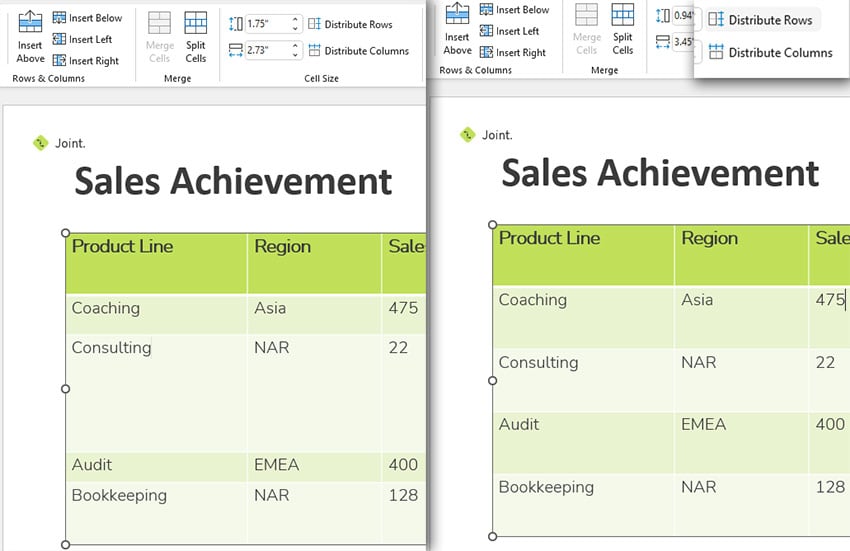
Task: Select the Sales Achievement title on right slide
Action: [x=660, y=173]
